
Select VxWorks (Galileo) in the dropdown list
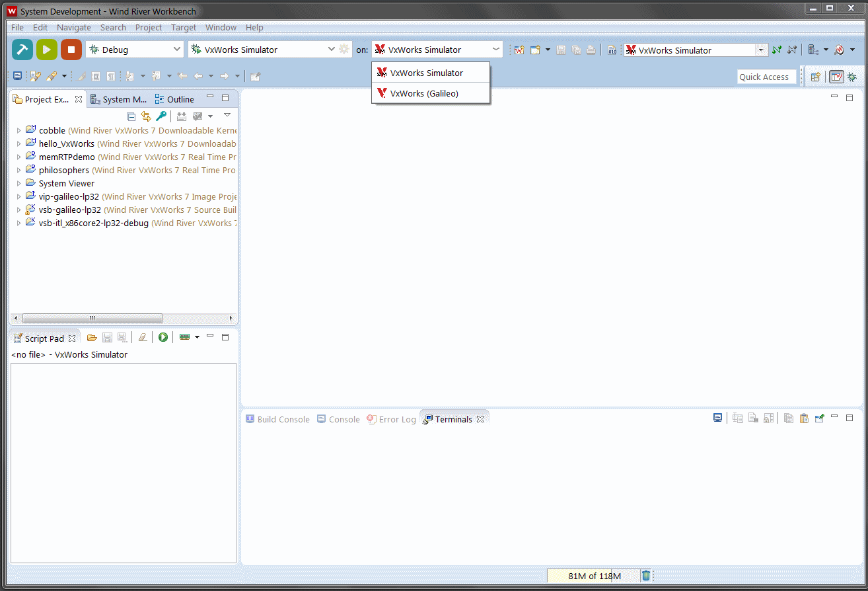coord(431,93)
